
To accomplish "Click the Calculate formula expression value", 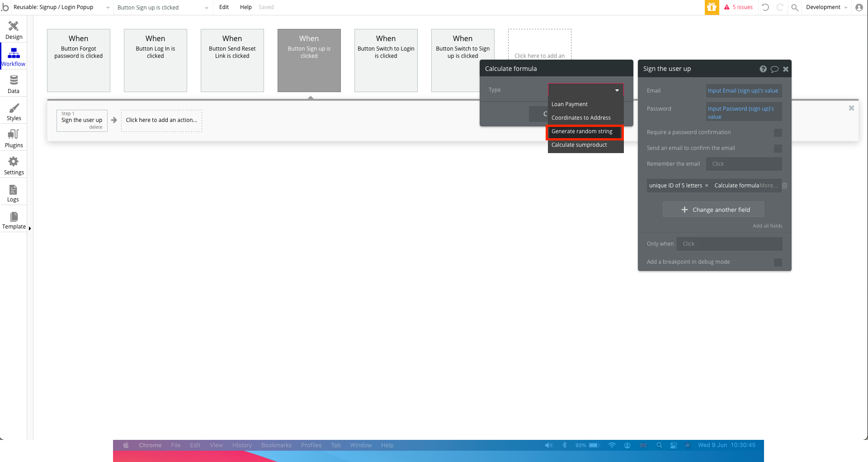I will 736,186.
